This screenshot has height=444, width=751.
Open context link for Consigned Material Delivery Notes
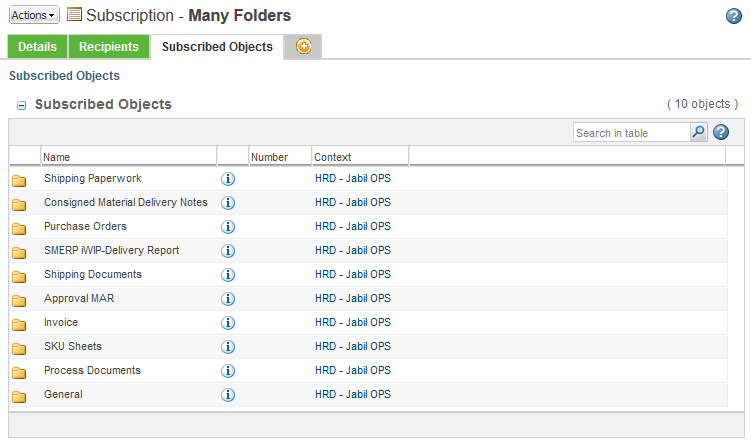click(x=353, y=202)
